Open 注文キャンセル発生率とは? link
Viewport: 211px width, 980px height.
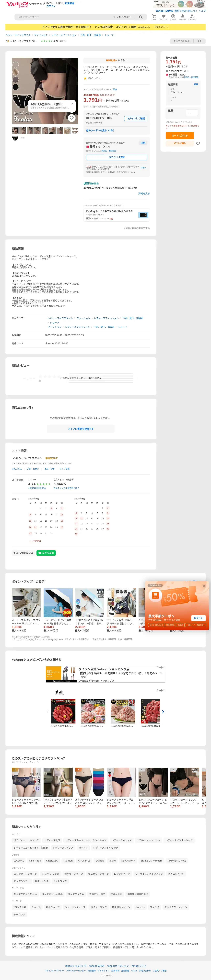coord(66,488)
